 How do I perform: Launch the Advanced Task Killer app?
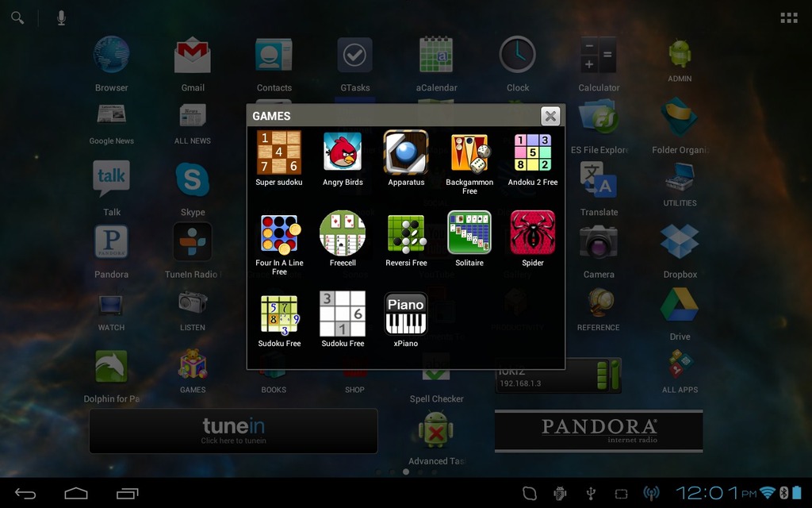(x=436, y=429)
